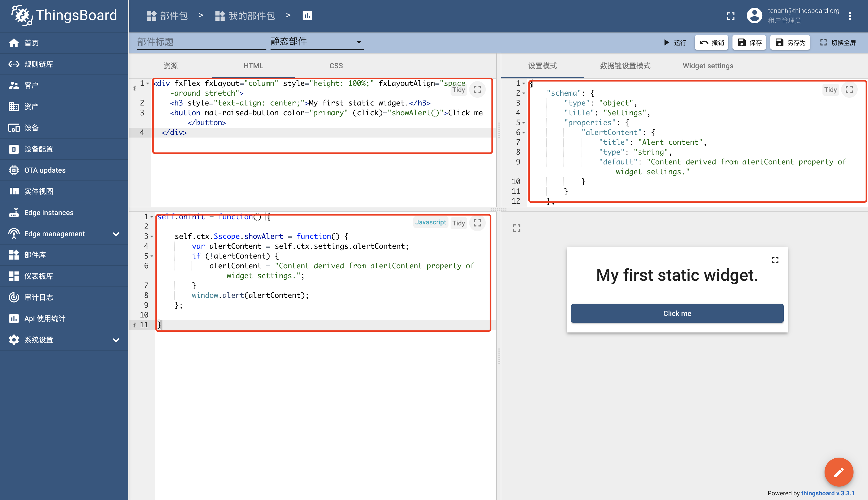Tidy the Javascript editor code
The width and height of the screenshot is (868, 500).
click(x=458, y=223)
